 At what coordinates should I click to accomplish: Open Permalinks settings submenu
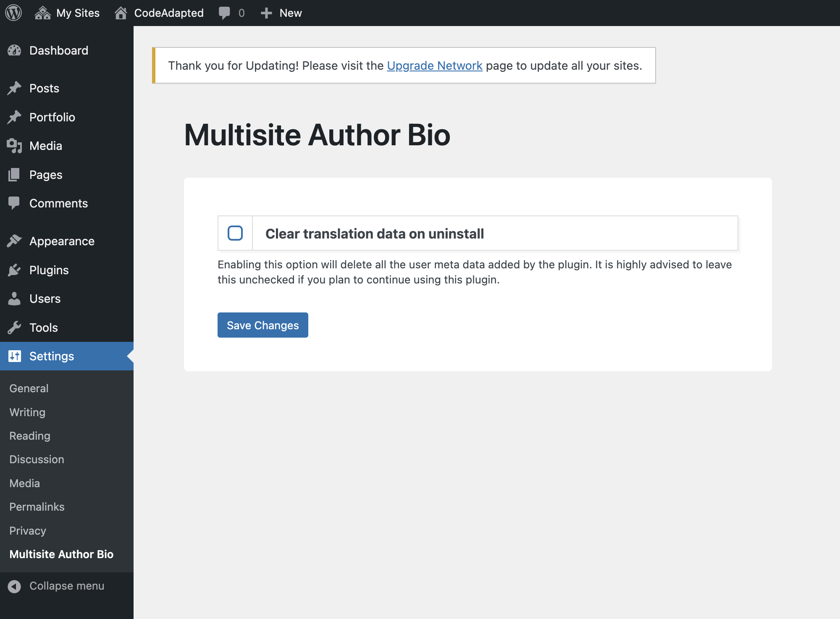click(x=37, y=507)
